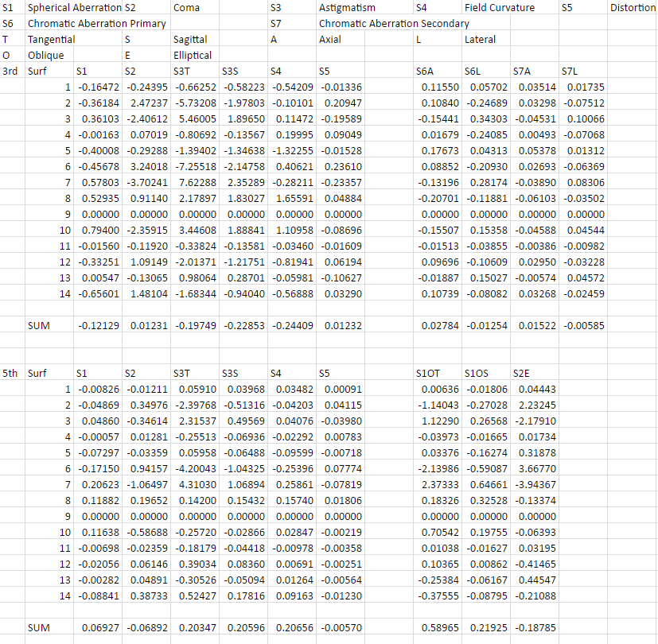Select 5th order S5 sum -0.00570

coord(341,627)
